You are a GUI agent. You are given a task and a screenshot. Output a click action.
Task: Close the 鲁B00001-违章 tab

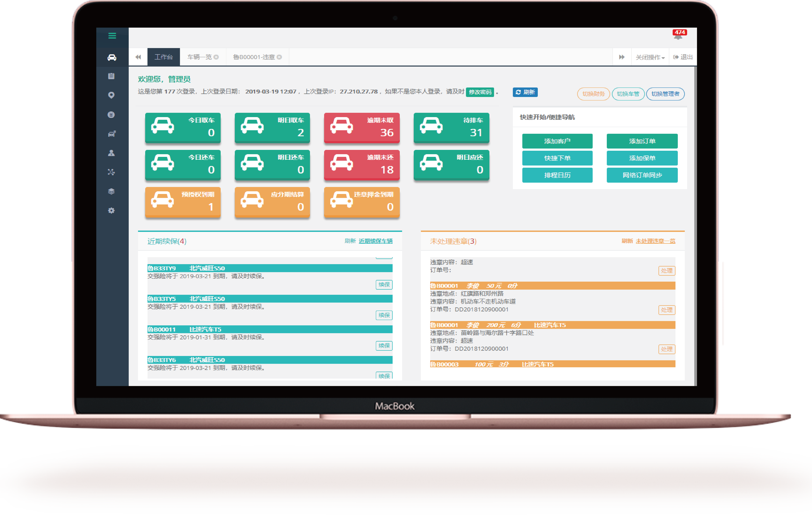[x=279, y=57]
